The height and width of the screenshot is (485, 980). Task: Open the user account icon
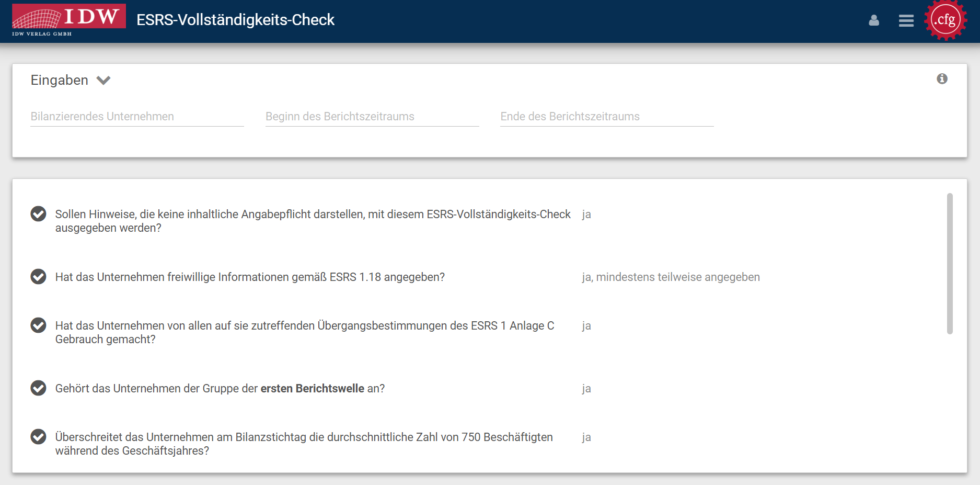click(874, 20)
